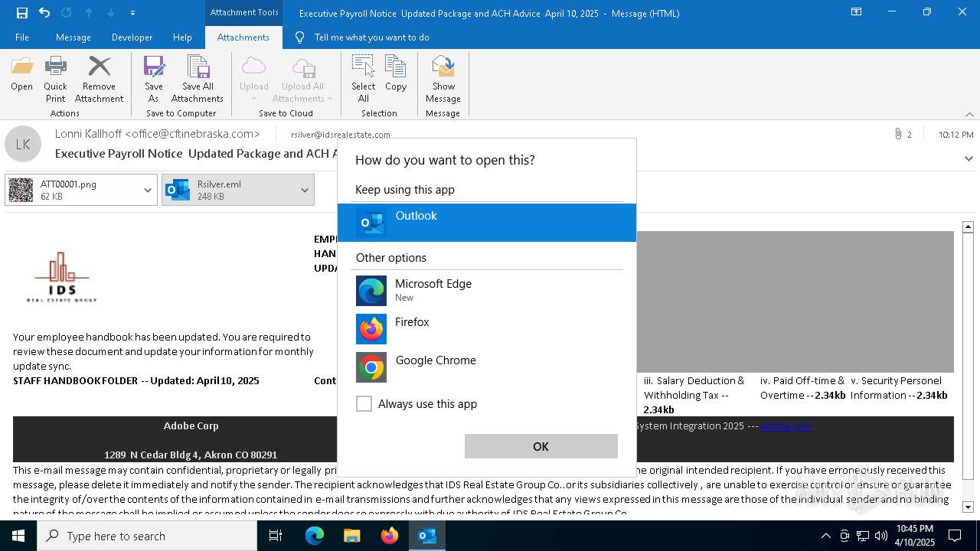Select the Rsilver.eml attachment icon
Screen dimensions: 980x551
point(178,191)
